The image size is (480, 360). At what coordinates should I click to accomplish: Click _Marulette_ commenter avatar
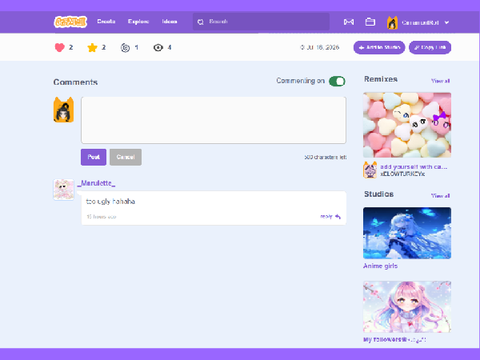(64, 189)
